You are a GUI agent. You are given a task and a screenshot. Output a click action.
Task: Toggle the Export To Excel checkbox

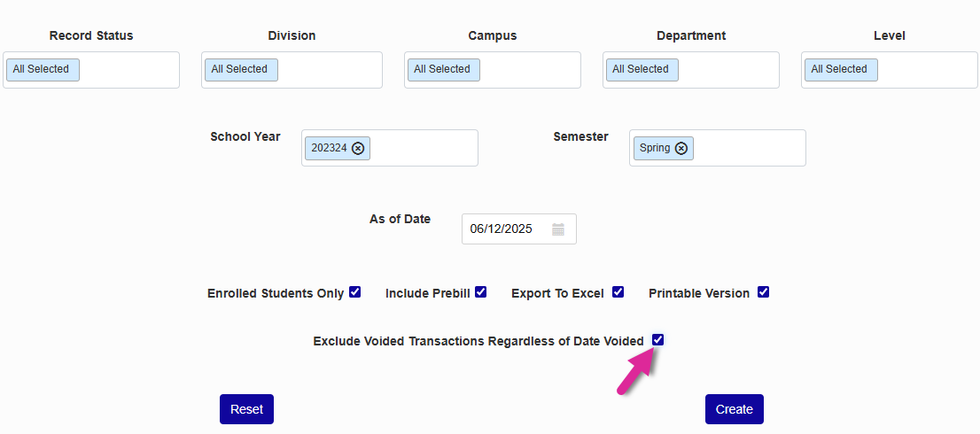click(618, 292)
